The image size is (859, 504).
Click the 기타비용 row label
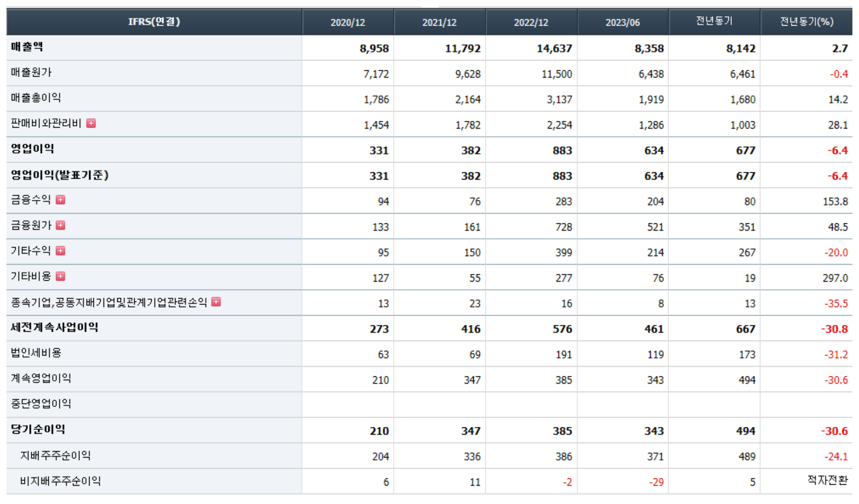click(31, 276)
